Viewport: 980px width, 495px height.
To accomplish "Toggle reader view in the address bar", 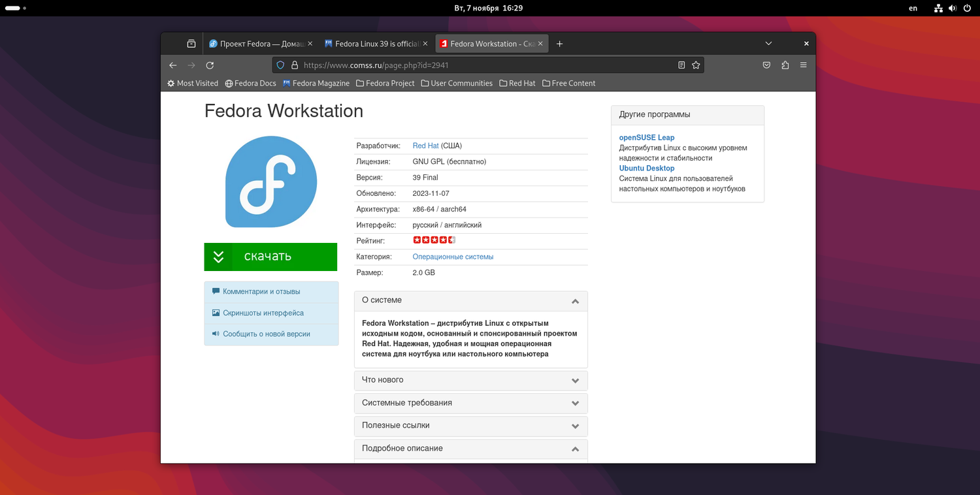I will click(681, 65).
